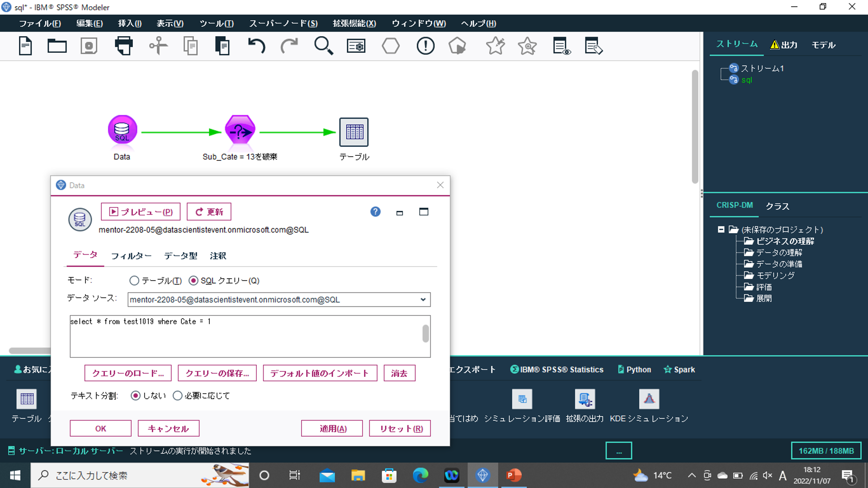This screenshot has height=488, width=868.
Task: Open the help question mark in Data dialog
Action: coord(375,212)
